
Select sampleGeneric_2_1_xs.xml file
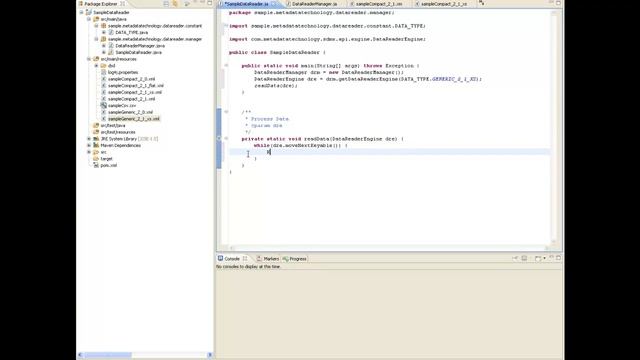coord(133,119)
